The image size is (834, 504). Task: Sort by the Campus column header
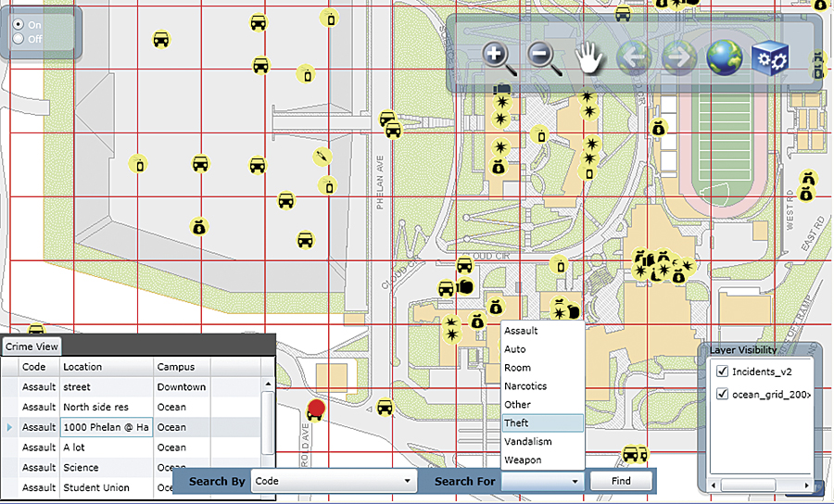(182, 367)
